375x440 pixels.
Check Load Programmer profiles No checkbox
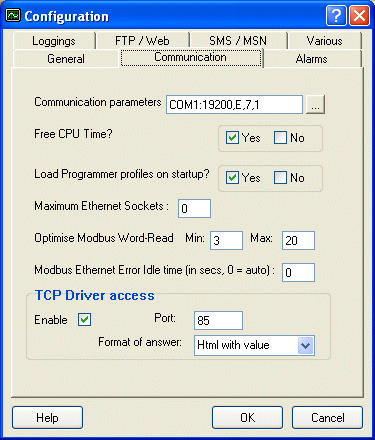(x=280, y=178)
